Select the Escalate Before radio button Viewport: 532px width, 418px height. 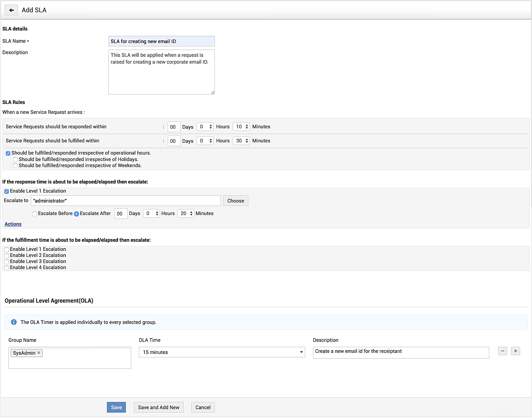tap(35, 214)
